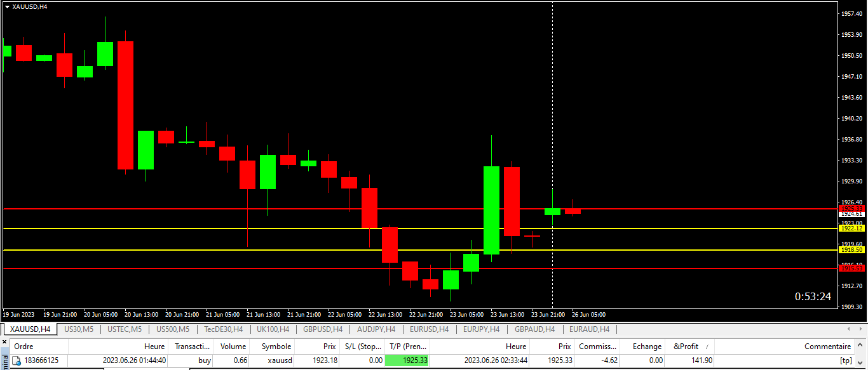Open the GBPUSD,H4 chart tab
The image size is (868, 370).
323,329
